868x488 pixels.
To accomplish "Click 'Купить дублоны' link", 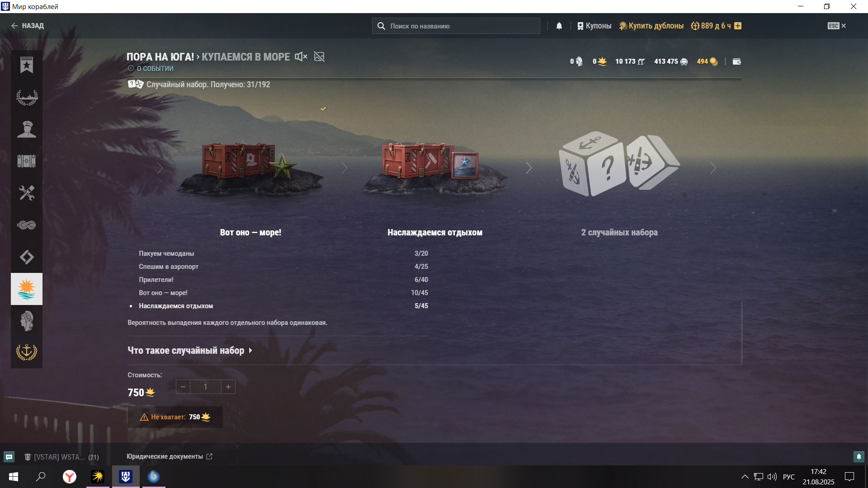I will tap(651, 26).
